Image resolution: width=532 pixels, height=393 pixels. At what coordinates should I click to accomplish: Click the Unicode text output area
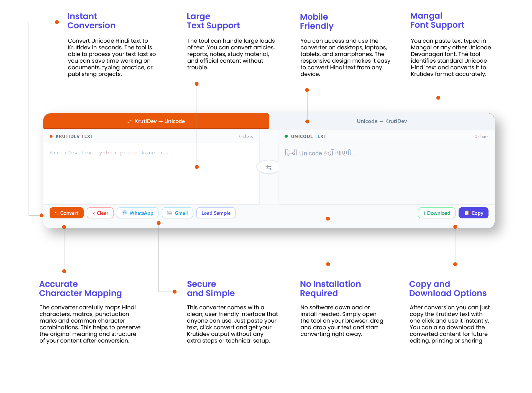pos(387,173)
